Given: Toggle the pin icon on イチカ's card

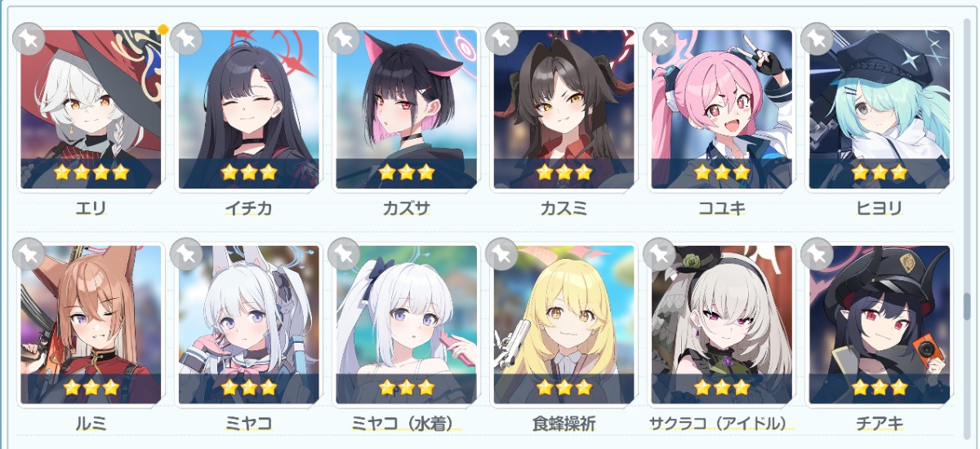Looking at the screenshot, I should (186, 38).
